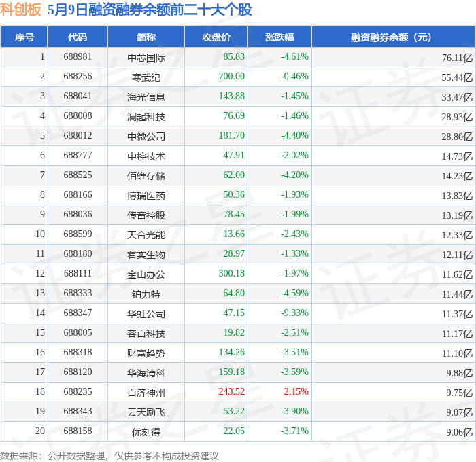The height and width of the screenshot is (462, 476).
Task: Click the 数据来源 disclaimer footer text
Action: (x=109, y=456)
